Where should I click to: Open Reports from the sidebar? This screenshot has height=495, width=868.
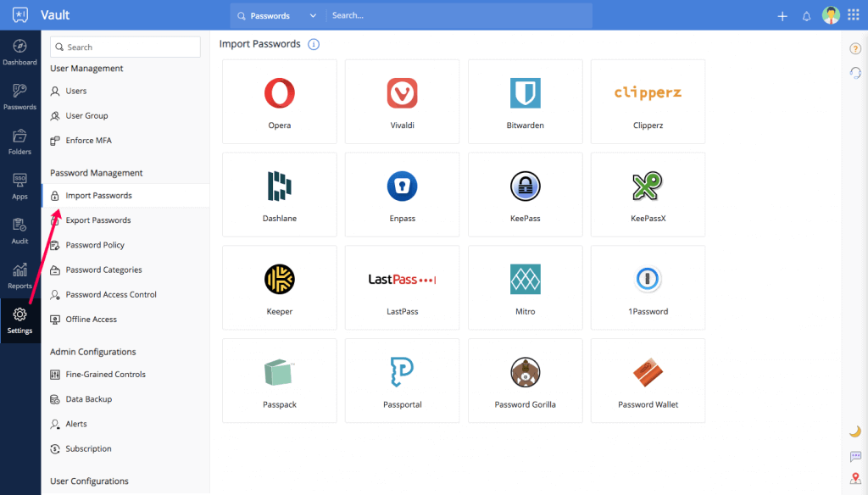point(20,276)
